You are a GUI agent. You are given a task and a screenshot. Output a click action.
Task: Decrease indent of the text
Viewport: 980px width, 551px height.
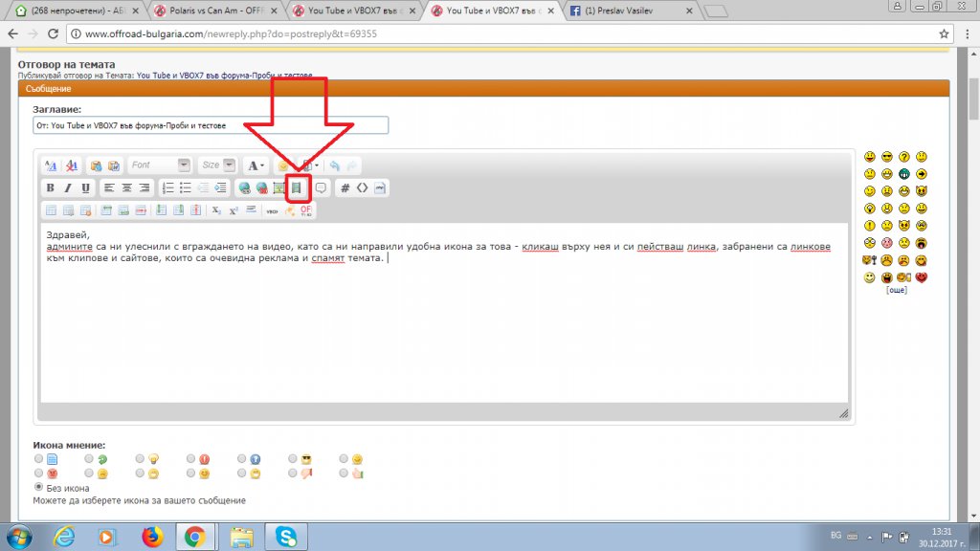click(203, 187)
